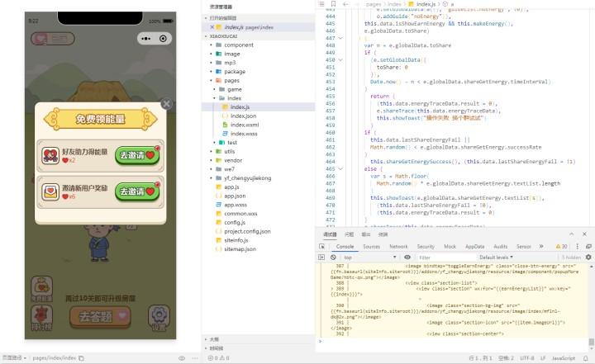Switch to the Network tab

(x=398, y=246)
